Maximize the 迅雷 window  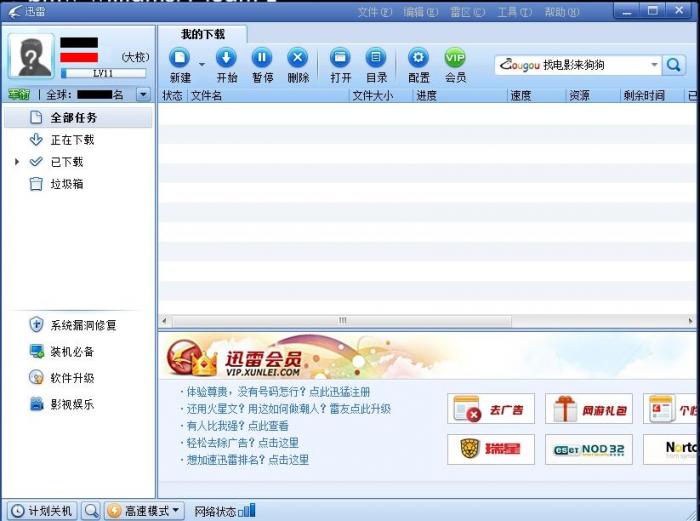coord(653,10)
